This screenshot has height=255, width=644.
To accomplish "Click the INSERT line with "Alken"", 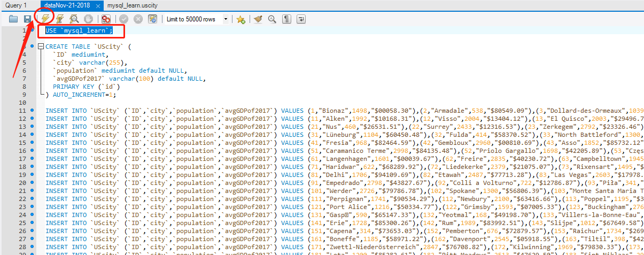I will click(344, 119).
